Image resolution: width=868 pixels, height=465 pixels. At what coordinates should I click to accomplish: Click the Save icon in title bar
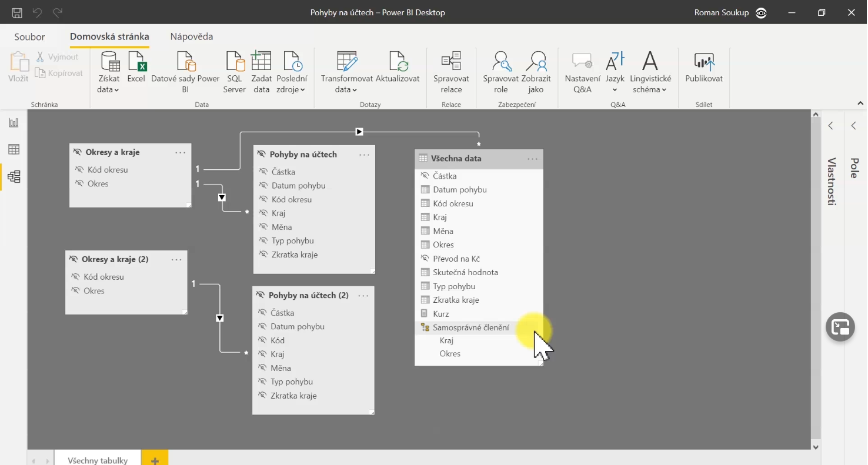click(x=17, y=12)
